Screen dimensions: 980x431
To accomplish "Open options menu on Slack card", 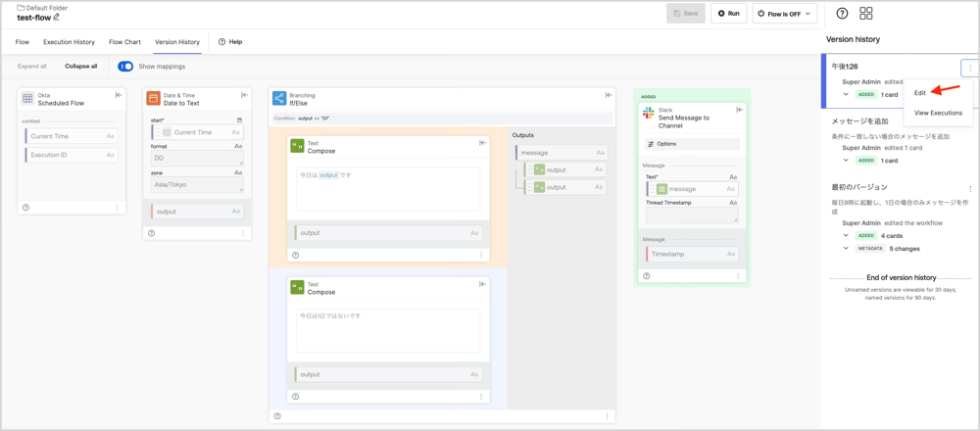I will click(738, 275).
